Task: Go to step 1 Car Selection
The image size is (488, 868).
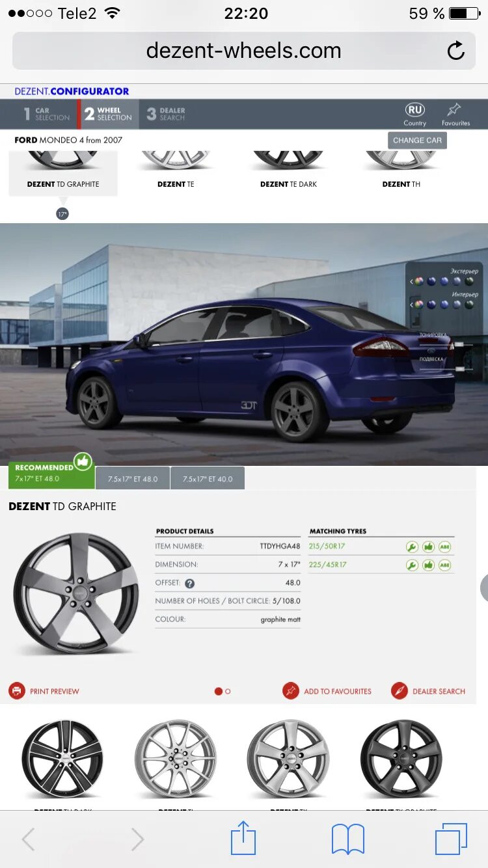Action: click(x=47, y=114)
